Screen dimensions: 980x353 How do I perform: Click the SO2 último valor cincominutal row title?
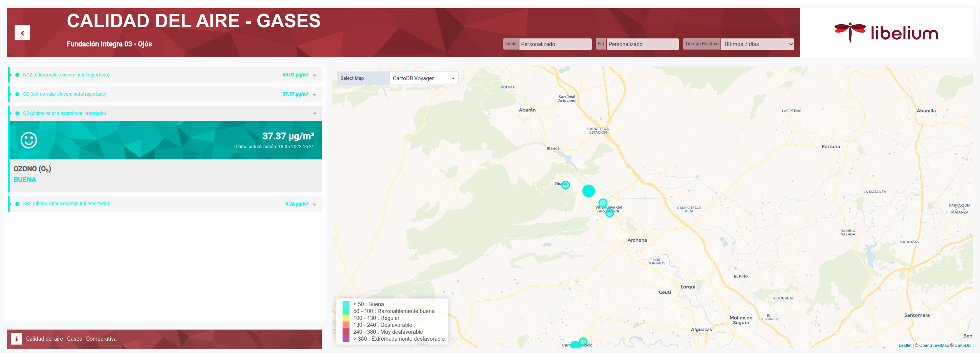click(x=66, y=204)
